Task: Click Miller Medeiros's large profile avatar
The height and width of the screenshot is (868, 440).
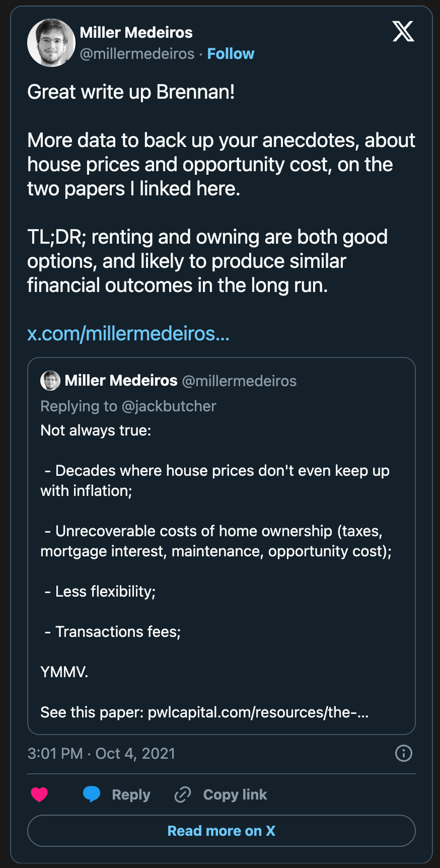Action: (x=51, y=43)
